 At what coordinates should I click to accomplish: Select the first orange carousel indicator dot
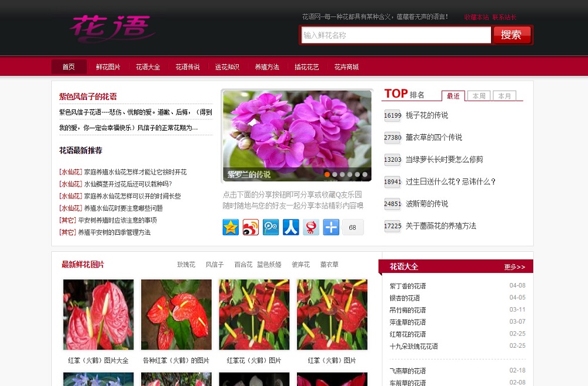pos(327,174)
